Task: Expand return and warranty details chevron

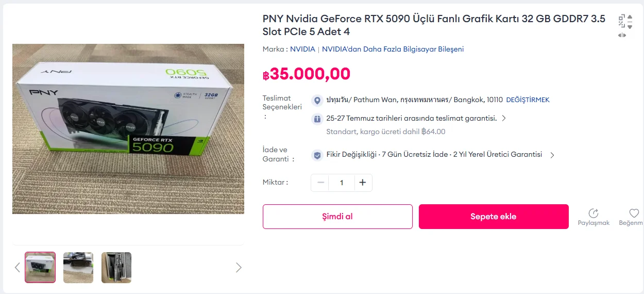Action: pyautogui.click(x=552, y=155)
